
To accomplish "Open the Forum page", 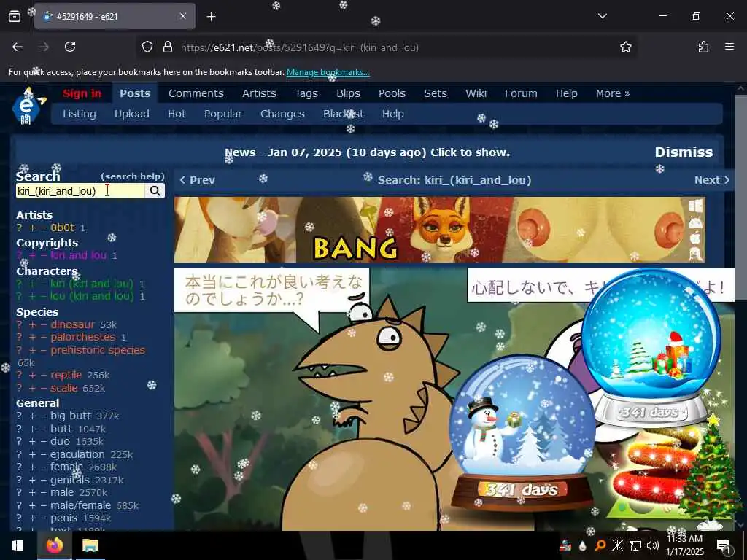I will click(x=521, y=93).
